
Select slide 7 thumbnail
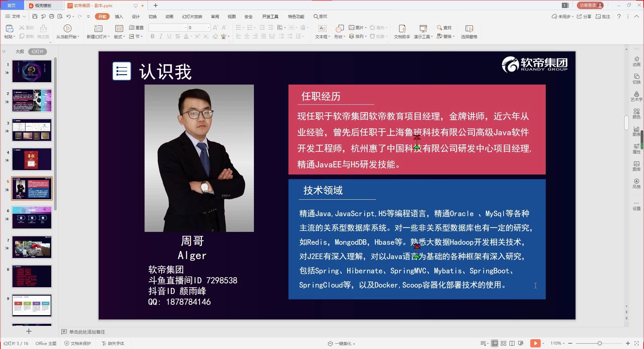coord(32,247)
